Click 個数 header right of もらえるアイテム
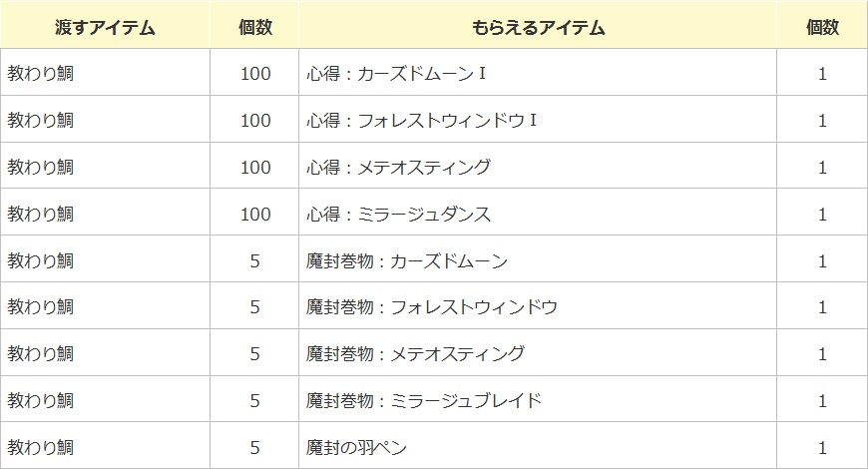This screenshot has height=469, width=868. point(822,27)
